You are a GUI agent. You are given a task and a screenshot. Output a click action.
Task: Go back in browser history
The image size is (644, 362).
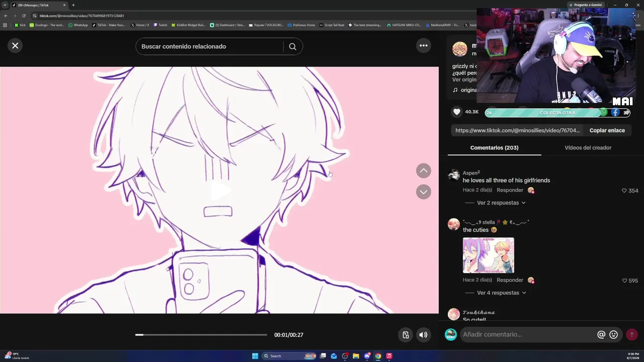[6, 16]
